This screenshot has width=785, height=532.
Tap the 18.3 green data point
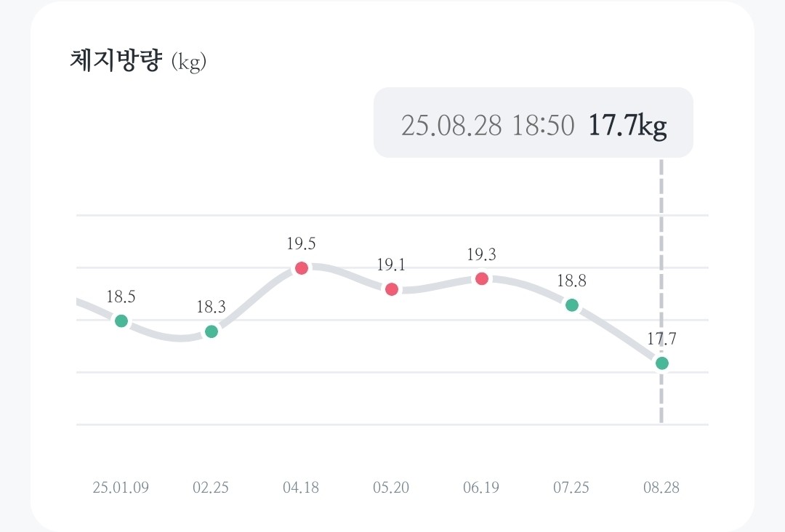(x=212, y=331)
